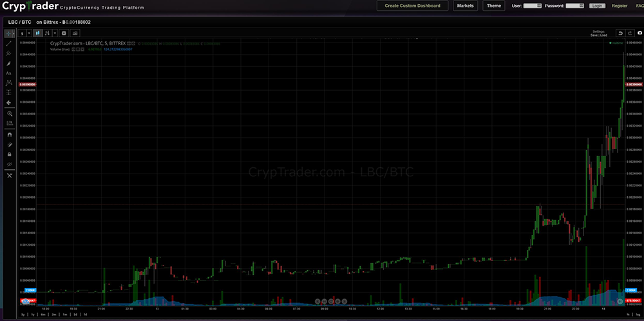
Task: Select the Aa text annotation tool
Action: 9,73
